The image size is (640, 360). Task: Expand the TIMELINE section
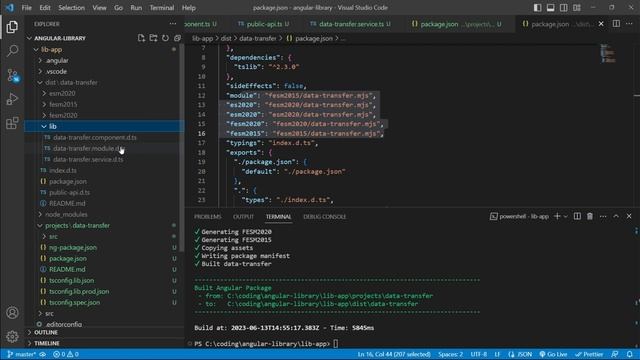pyautogui.click(x=47, y=343)
